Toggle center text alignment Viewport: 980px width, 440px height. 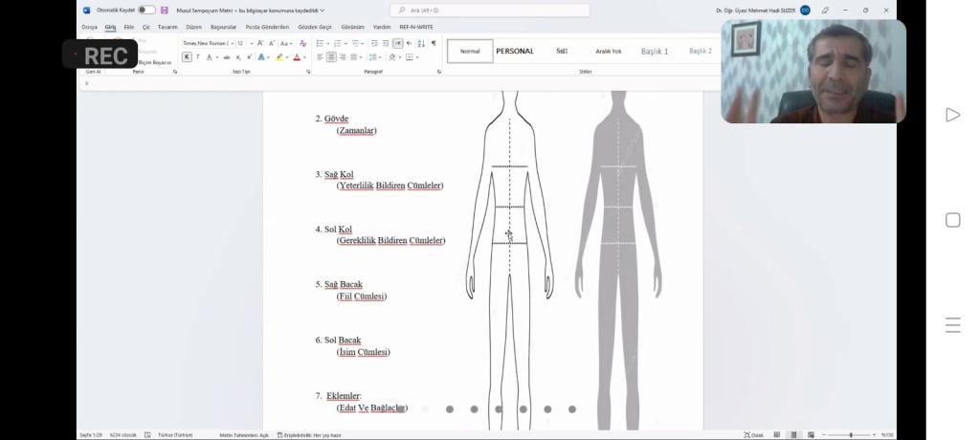tap(331, 57)
